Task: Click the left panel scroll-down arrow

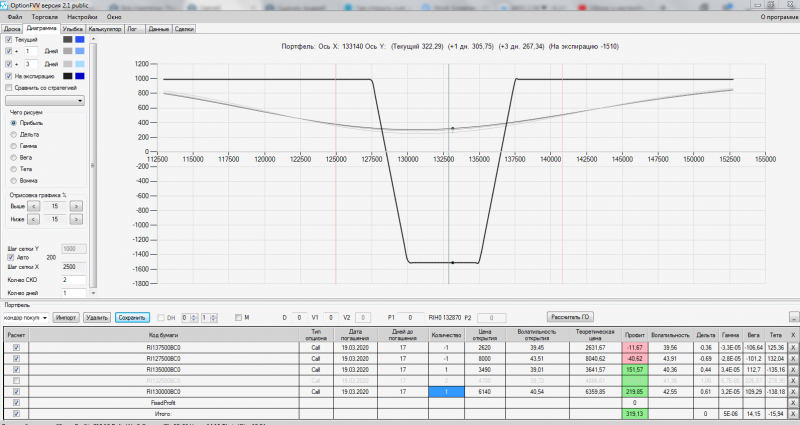Action: 93,293
